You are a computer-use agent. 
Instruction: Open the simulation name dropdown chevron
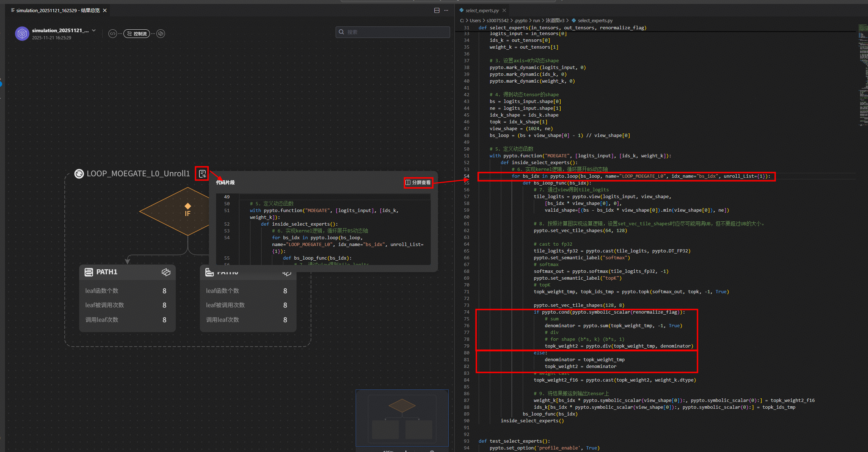[94, 30]
